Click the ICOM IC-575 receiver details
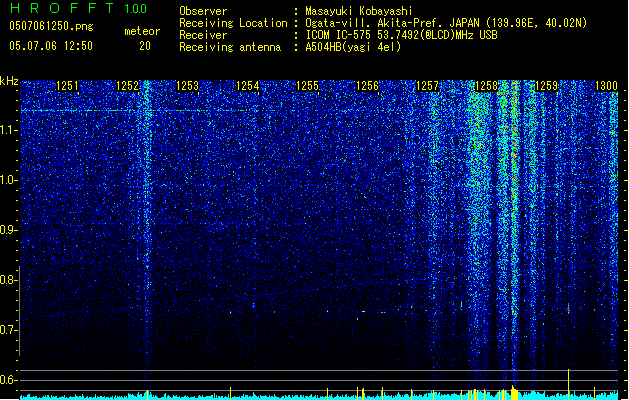Image resolution: width=629 pixels, height=400 pixels. click(401, 35)
